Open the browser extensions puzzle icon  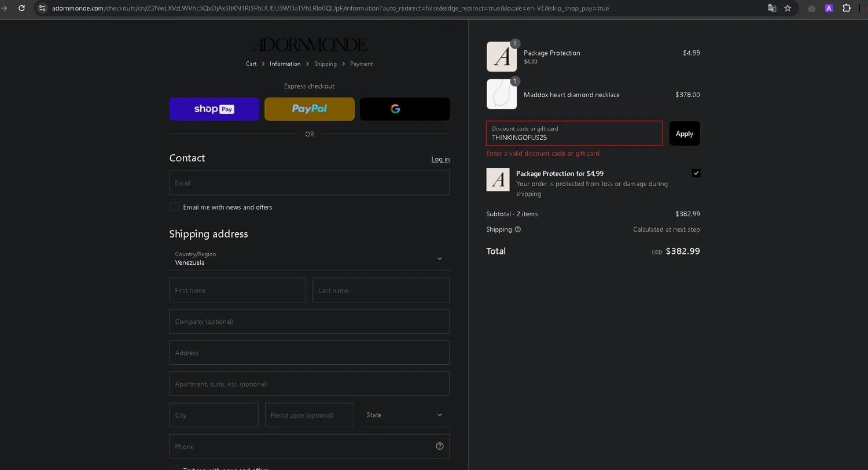[847, 8]
